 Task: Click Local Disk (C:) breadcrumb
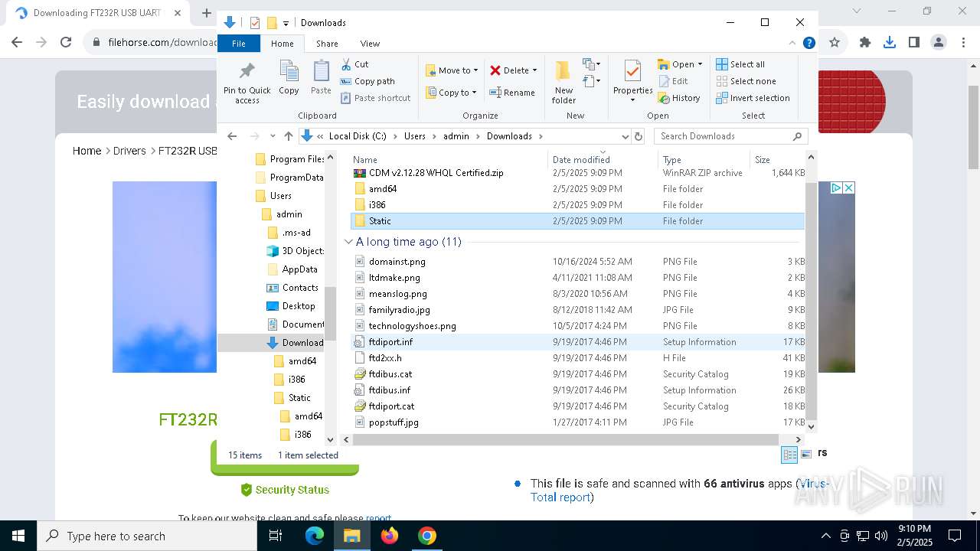point(358,136)
